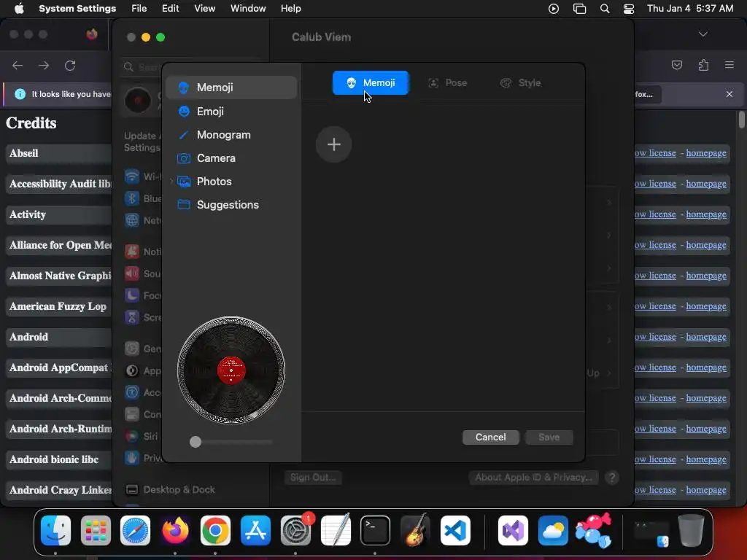The height and width of the screenshot is (560, 747).
Task: Click the Firefox page vertical scrollbar
Action: (742, 119)
